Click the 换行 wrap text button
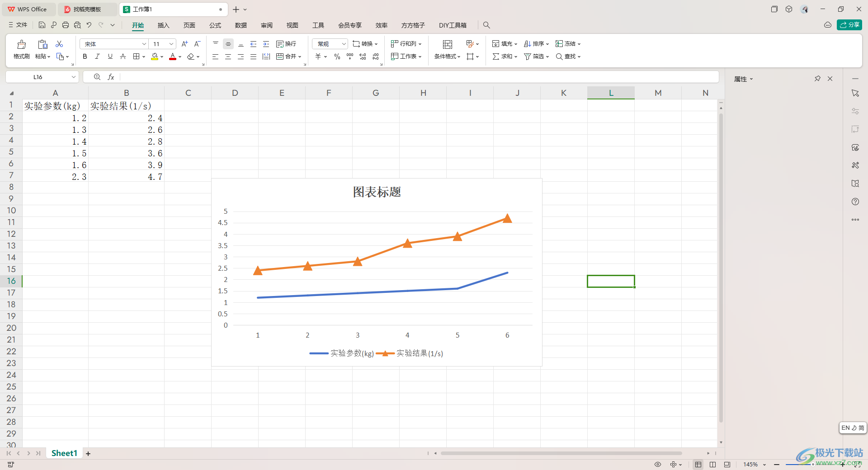 tap(286, 44)
